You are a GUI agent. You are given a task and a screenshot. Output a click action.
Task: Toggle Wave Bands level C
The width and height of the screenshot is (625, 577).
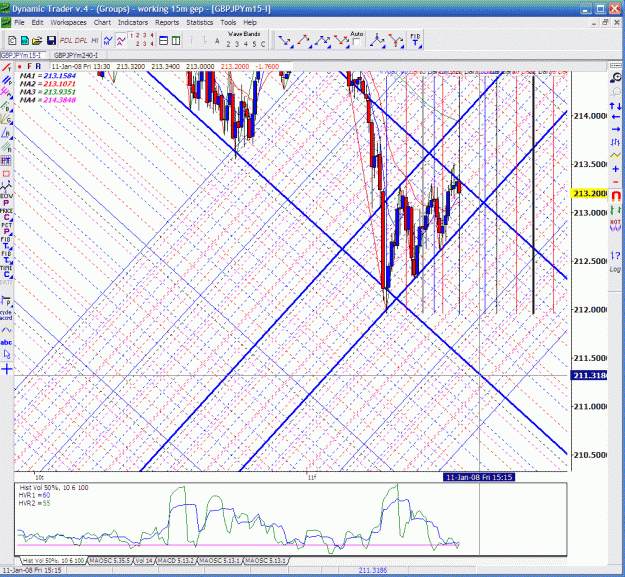[263, 44]
